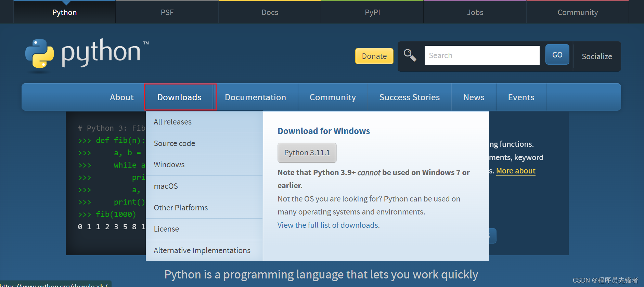Open the Socialize menu
Viewport: 644px width, 287px height.
(597, 56)
